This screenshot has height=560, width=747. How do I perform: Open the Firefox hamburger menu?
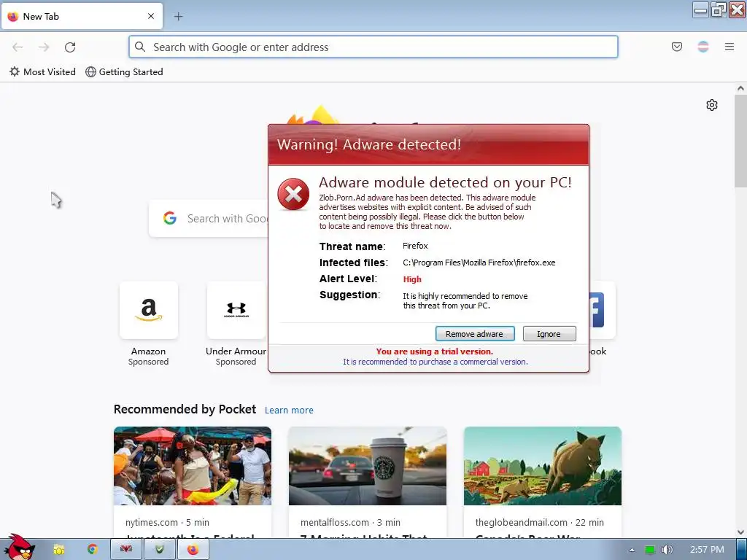[x=729, y=47]
